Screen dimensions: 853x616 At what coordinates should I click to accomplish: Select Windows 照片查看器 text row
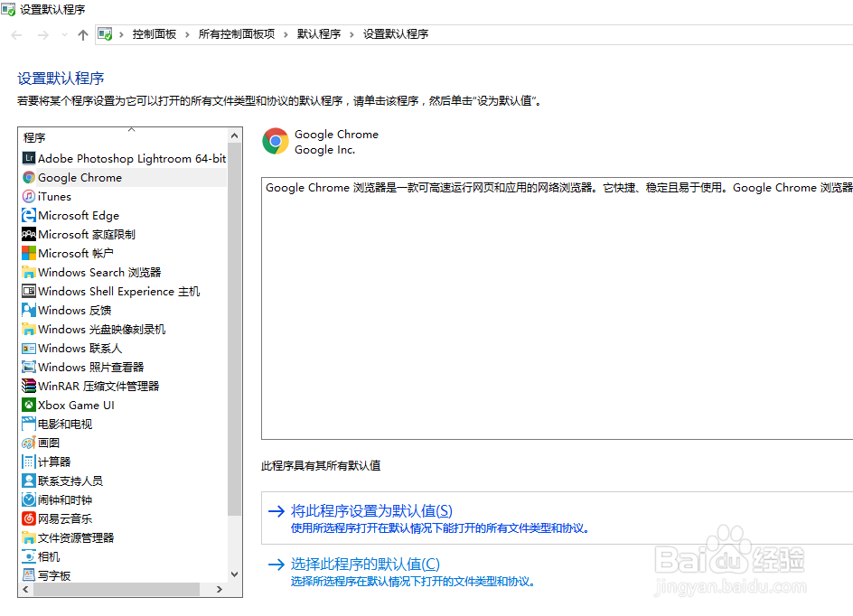click(91, 367)
